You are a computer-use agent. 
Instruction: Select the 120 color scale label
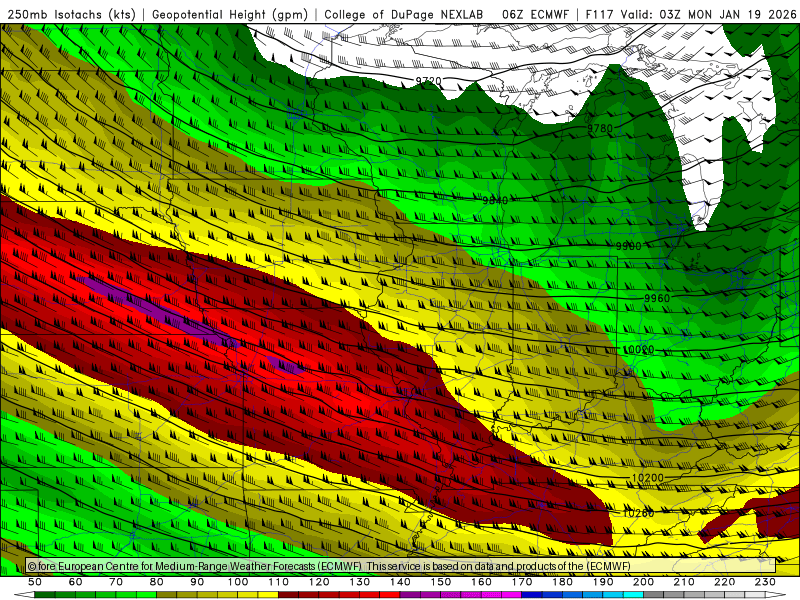319,582
